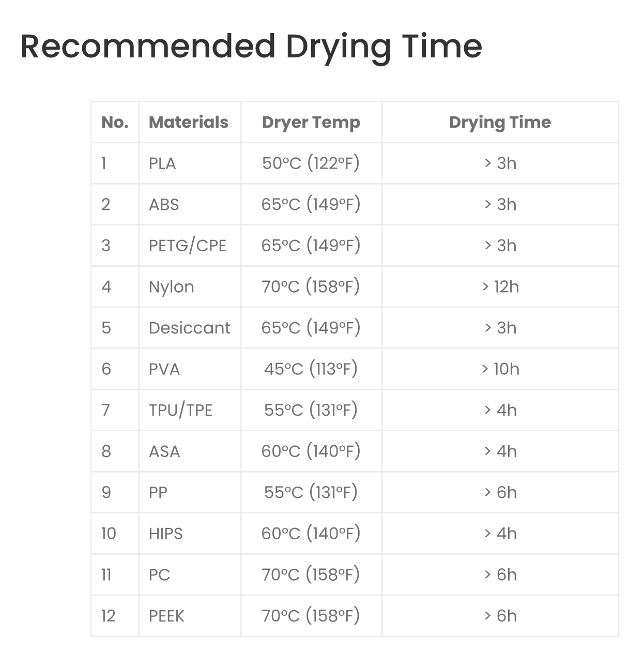Click the Desiccant material cell

189,328
